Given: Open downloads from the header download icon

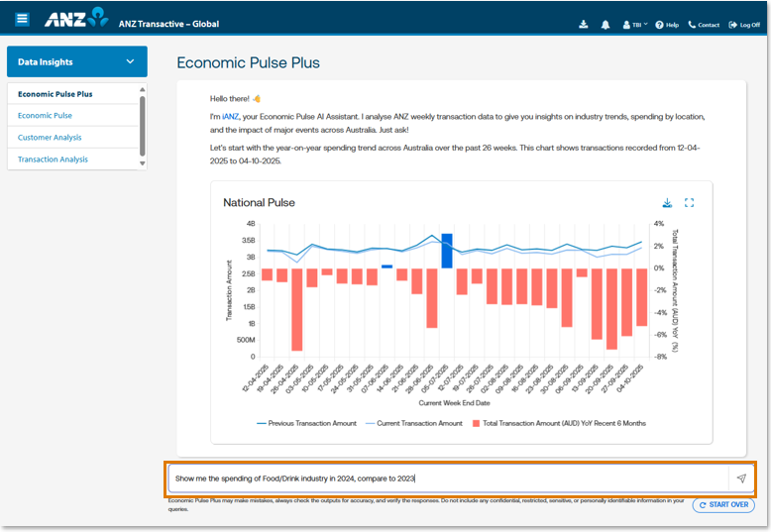Looking at the screenshot, I should tap(584, 24).
